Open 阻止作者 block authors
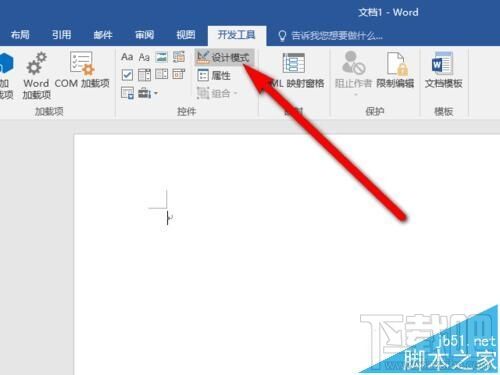Image resolution: width=500 pixels, height=375 pixels. click(x=353, y=73)
